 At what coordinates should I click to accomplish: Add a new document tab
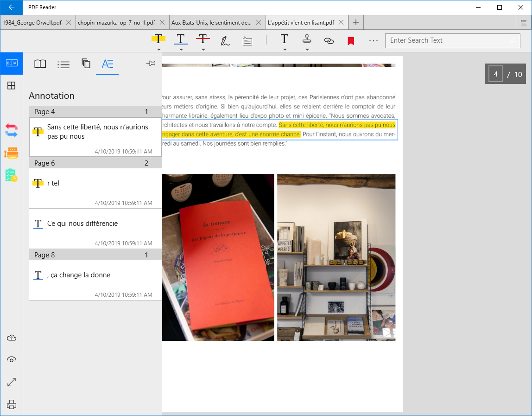click(355, 22)
